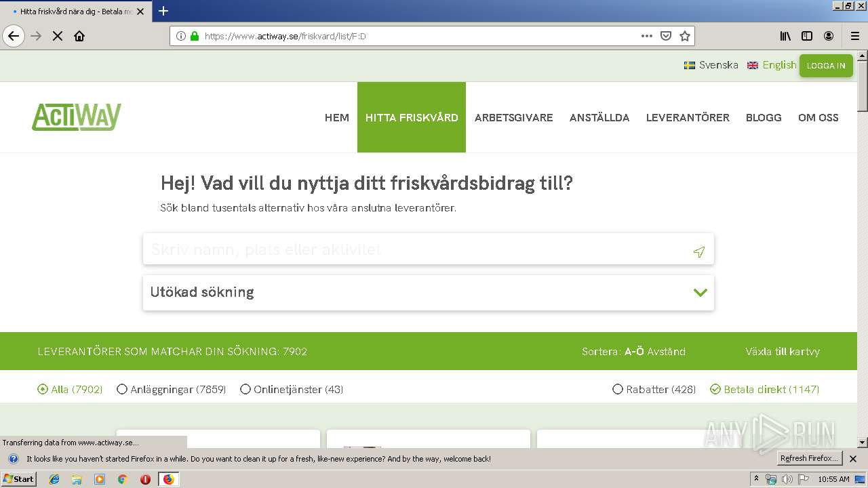
Task: Click the page vertical scrollbar thumb
Action: pos(863,88)
